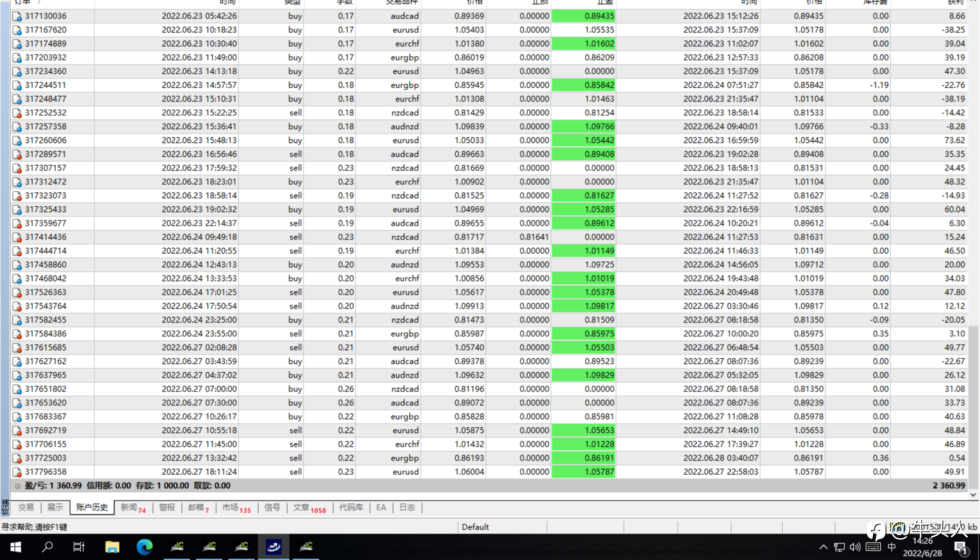This screenshot has height=560, width=980.
Task: Click close time 2022.06.28 03:40:07
Action: coord(721,458)
